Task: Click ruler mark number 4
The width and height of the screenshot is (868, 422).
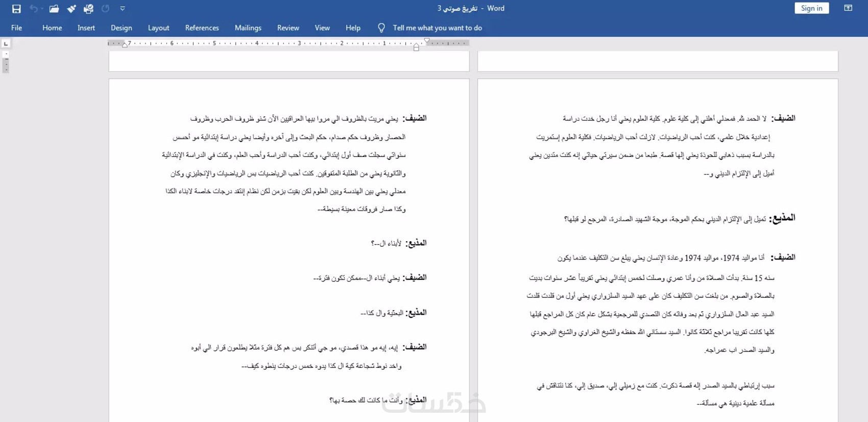Action: click(257, 43)
